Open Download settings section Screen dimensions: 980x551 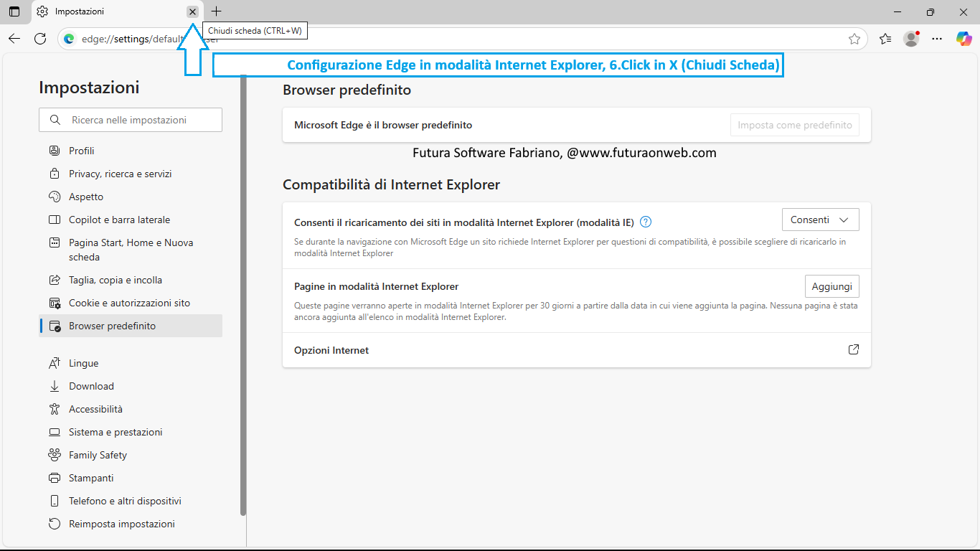[131, 386]
